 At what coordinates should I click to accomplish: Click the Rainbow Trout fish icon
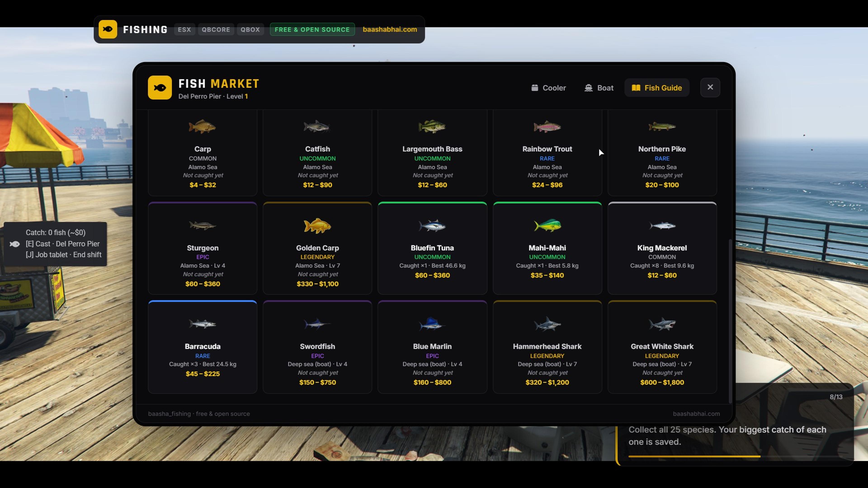(547, 127)
